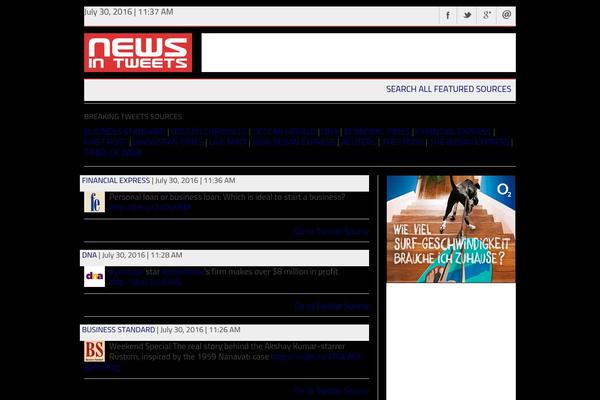Open the News in Tweets logo

pos(138,52)
